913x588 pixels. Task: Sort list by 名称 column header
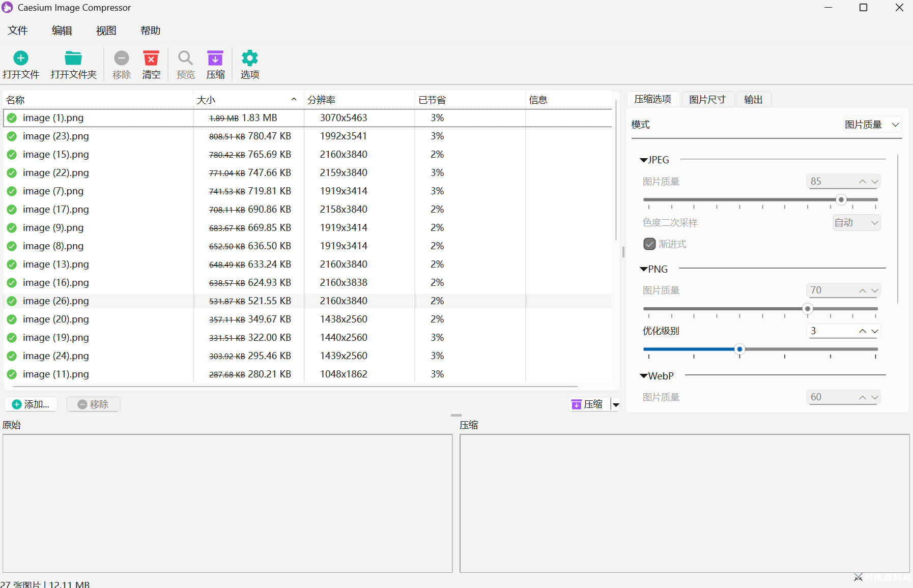pos(98,100)
